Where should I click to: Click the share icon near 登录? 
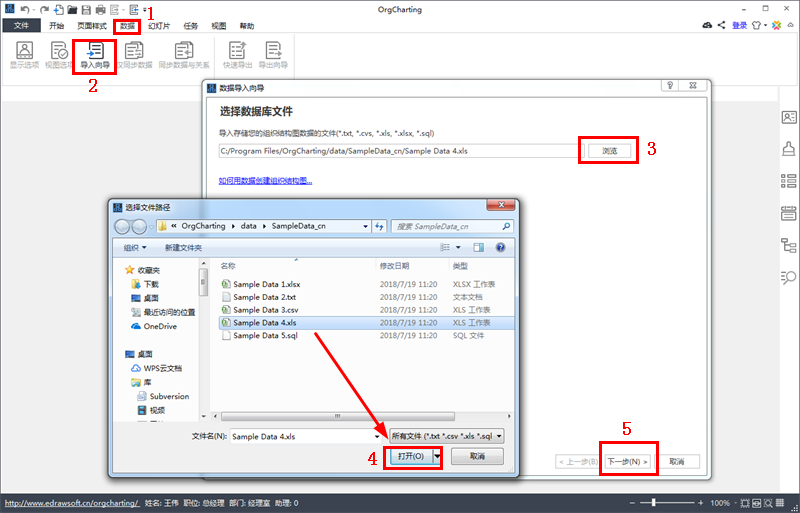(x=721, y=25)
